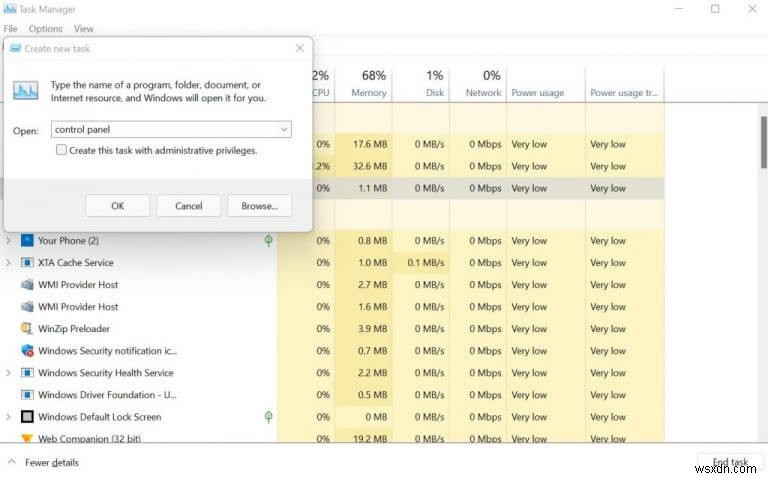The image size is (768, 479).
Task: Expand the Windows Security Health Service row
Action: [x=8, y=373]
